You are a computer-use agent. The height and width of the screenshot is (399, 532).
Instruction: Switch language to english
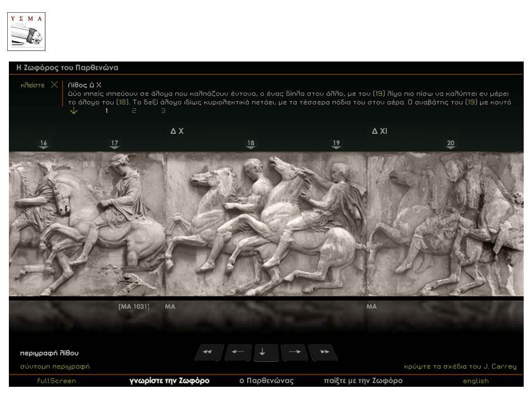[x=475, y=381]
